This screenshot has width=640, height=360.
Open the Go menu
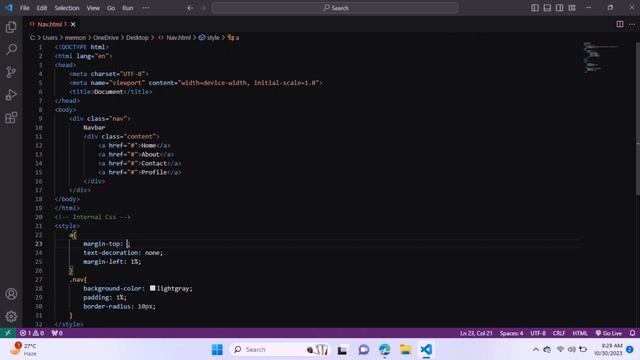111,8
